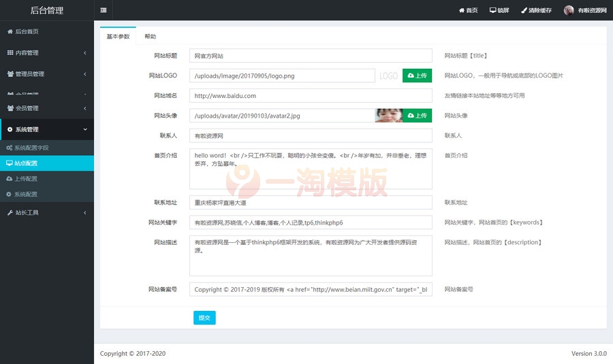
Task: Click 上传 button for website LOGO
Action: (417, 76)
